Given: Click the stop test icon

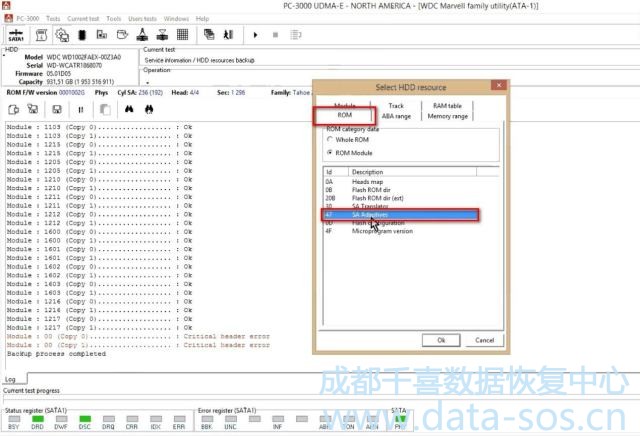Looking at the screenshot, I should [275, 35].
